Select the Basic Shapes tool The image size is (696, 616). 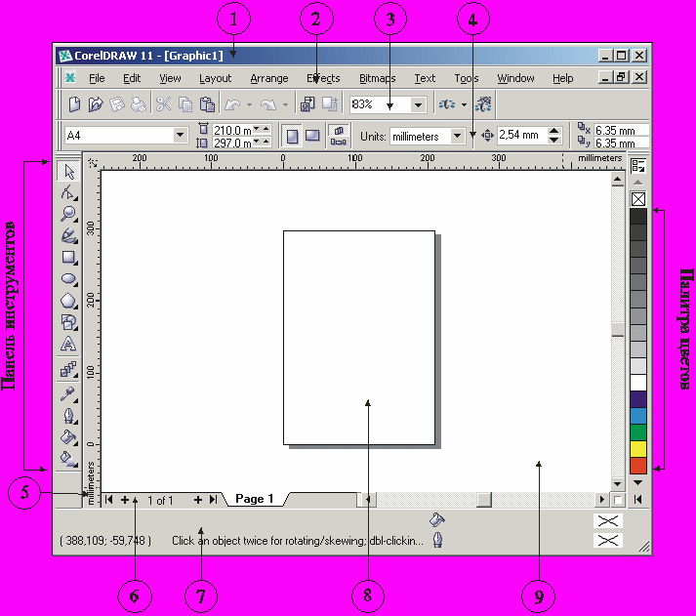tap(68, 322)
